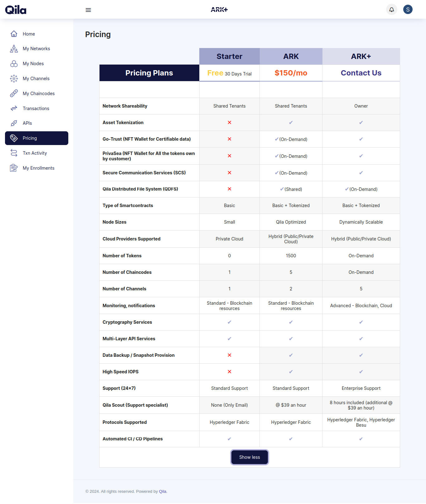426x504 pixels.
Task: Click Free 30 Days Trial text
Action: [230, 73]
